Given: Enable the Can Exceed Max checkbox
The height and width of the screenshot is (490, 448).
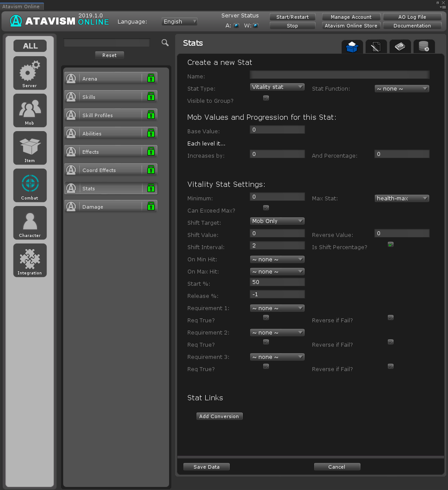Looking at the screenshot, I should (x=266, y=208).
